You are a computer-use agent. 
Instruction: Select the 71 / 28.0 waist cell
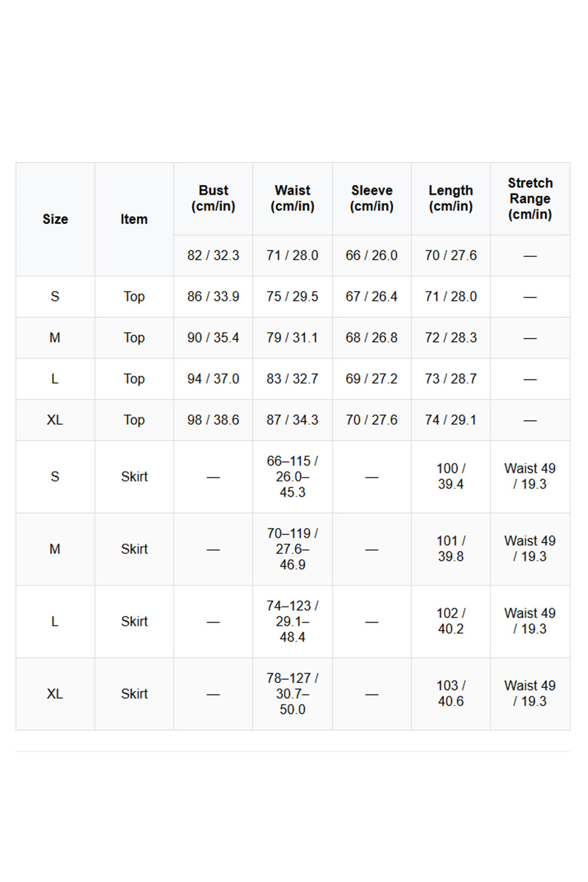(x=292, y=256)
